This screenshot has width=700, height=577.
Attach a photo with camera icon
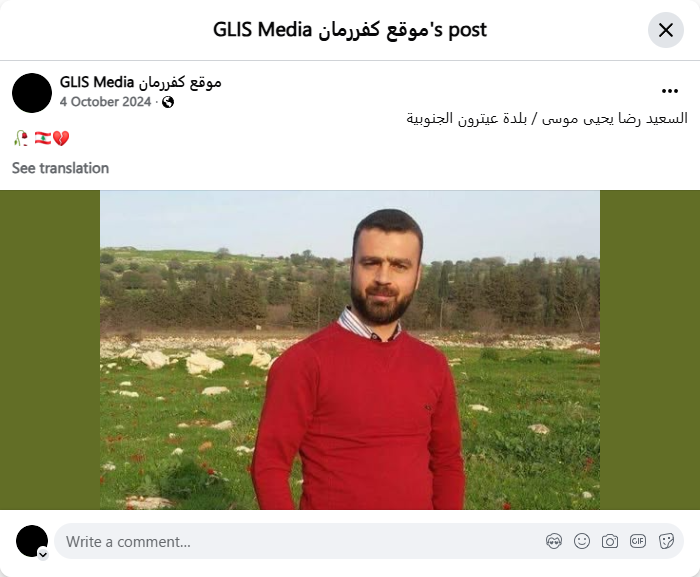[609, 541]
